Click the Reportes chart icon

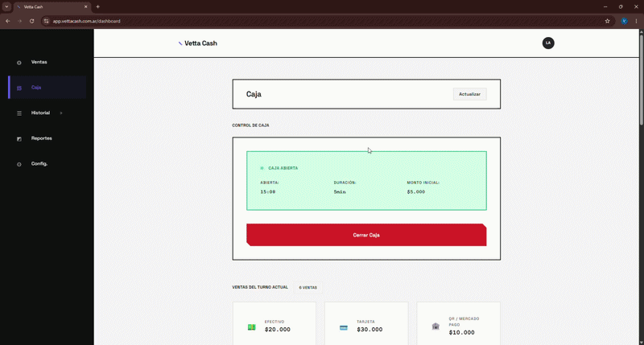pyautogui.click(x=19, y=139)
